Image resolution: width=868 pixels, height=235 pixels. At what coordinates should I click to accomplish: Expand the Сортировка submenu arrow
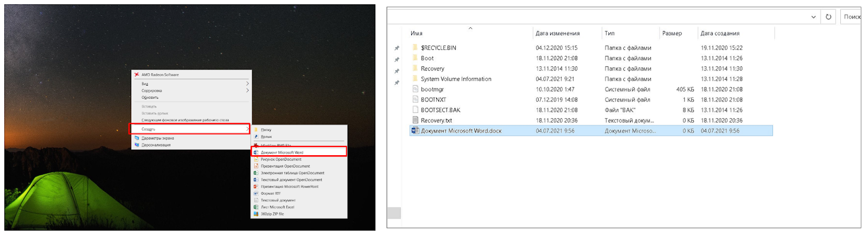pos(247,91)
